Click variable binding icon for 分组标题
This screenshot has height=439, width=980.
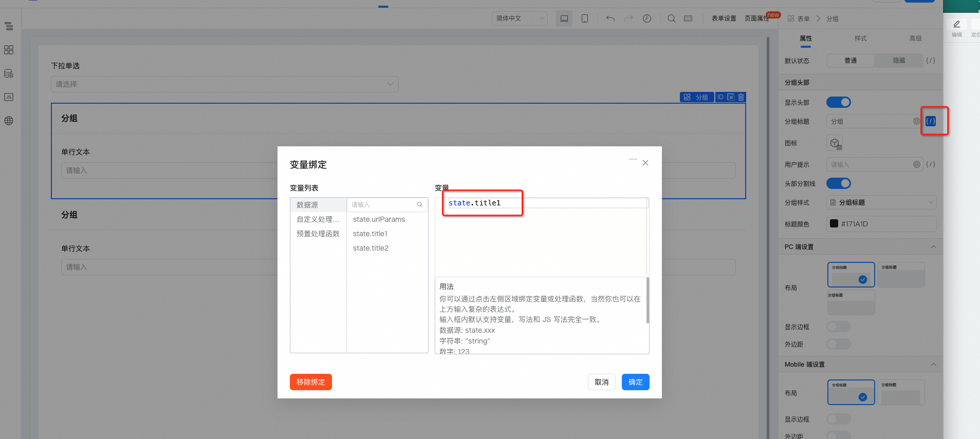click(x=931, y=121)
